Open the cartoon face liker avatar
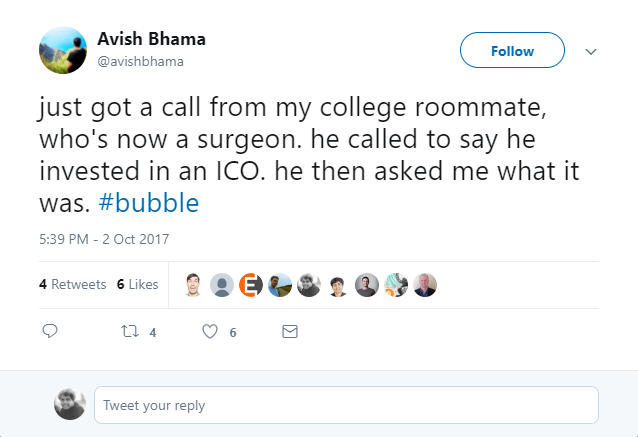 pos(194,285)
